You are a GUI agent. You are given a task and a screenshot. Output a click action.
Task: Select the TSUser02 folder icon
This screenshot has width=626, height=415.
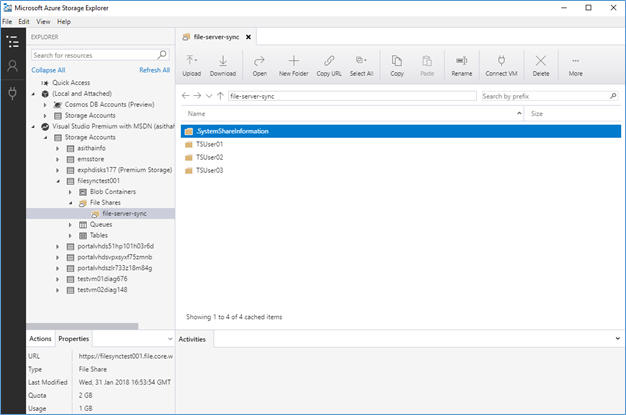(189, 157)
